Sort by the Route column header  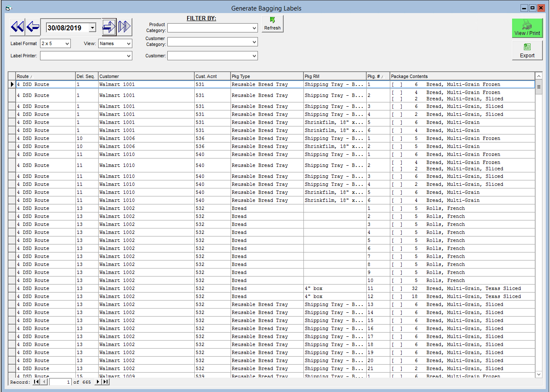coord(46,76)
